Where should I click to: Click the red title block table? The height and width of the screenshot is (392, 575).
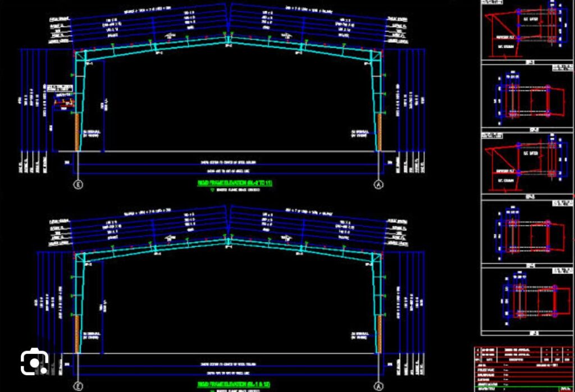tap(523, 368)
